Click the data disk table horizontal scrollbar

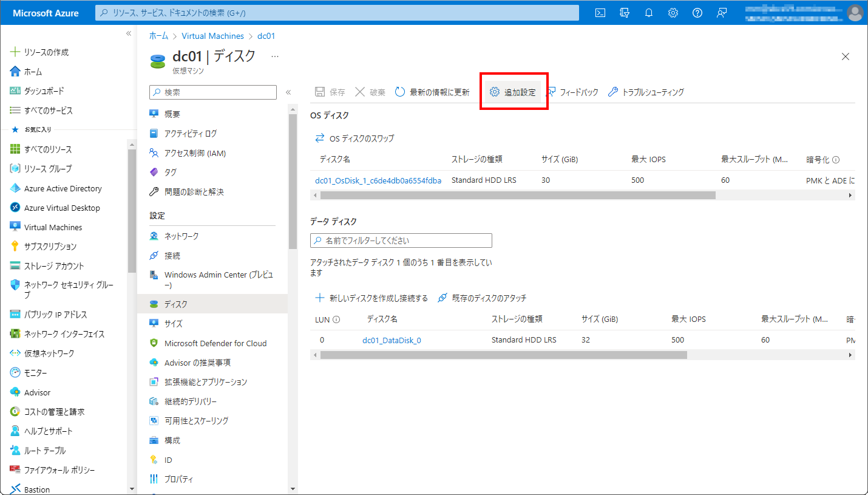pyautogui.click(x=503, y=355)
